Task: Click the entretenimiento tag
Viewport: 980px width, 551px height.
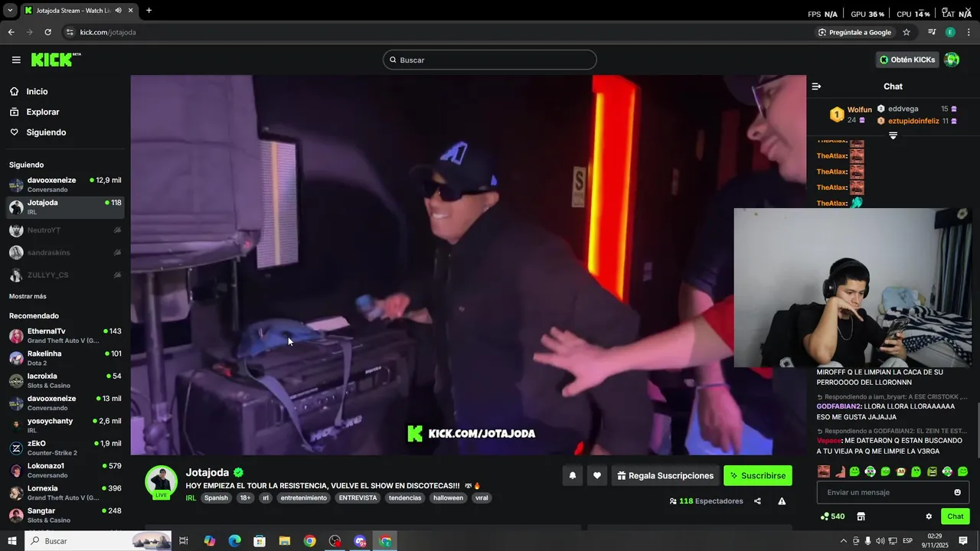Action: (x=304, y=497)
